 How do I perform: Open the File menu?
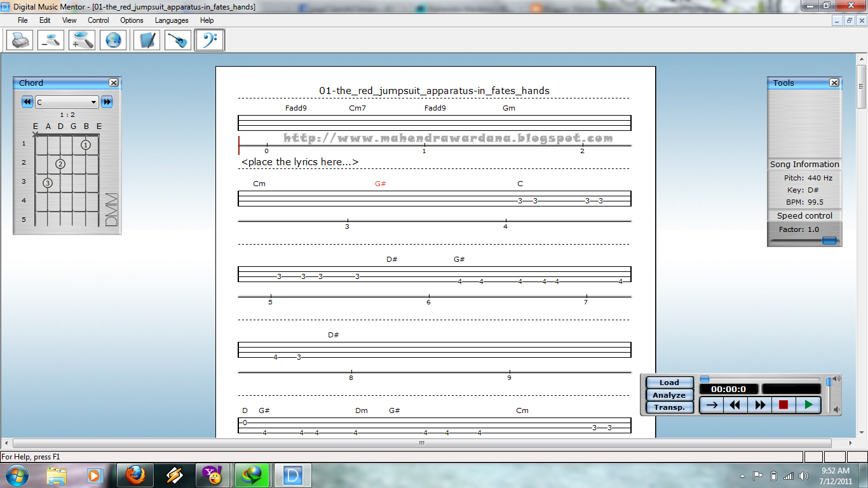(x=23, y=20)
